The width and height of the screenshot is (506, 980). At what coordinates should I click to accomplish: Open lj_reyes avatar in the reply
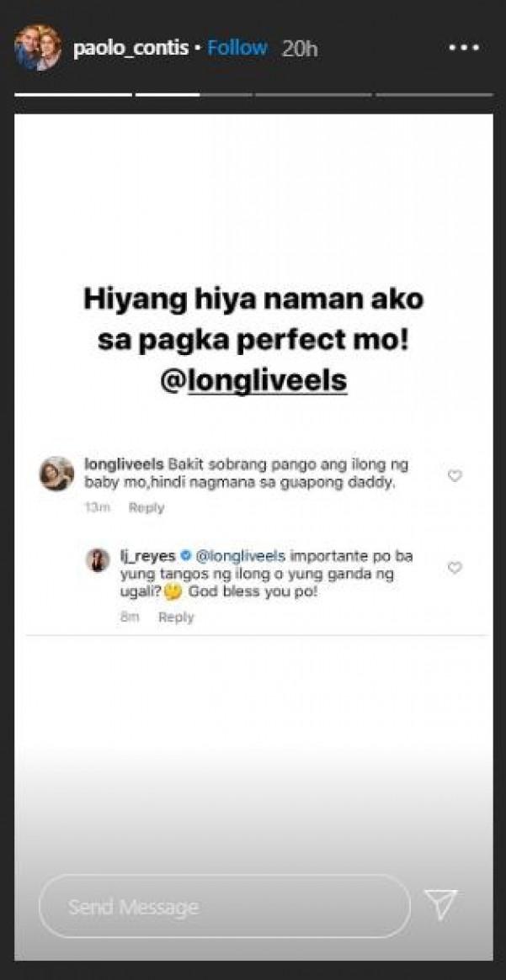pyautogui.click(x=98, y=560)
